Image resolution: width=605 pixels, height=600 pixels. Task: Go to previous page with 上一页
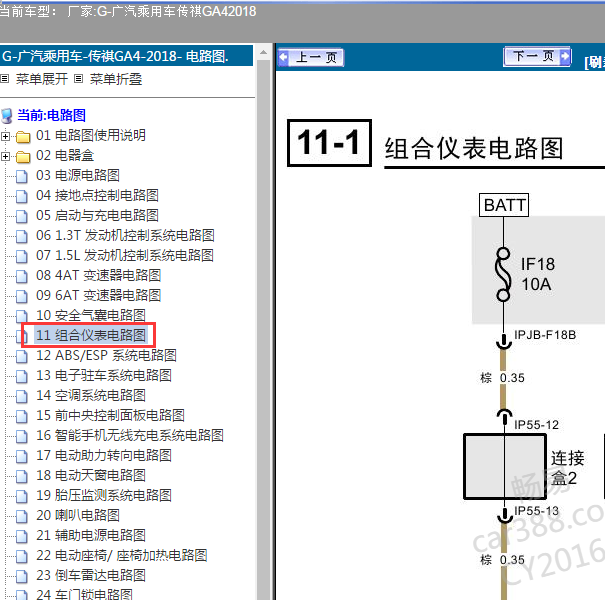click(311, 57)
